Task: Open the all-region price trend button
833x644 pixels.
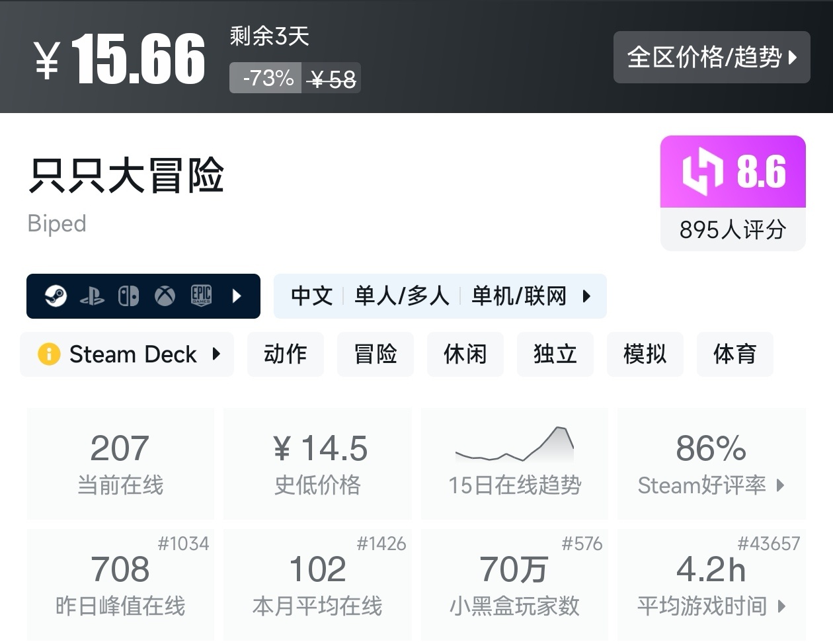Action: [711, 57]
